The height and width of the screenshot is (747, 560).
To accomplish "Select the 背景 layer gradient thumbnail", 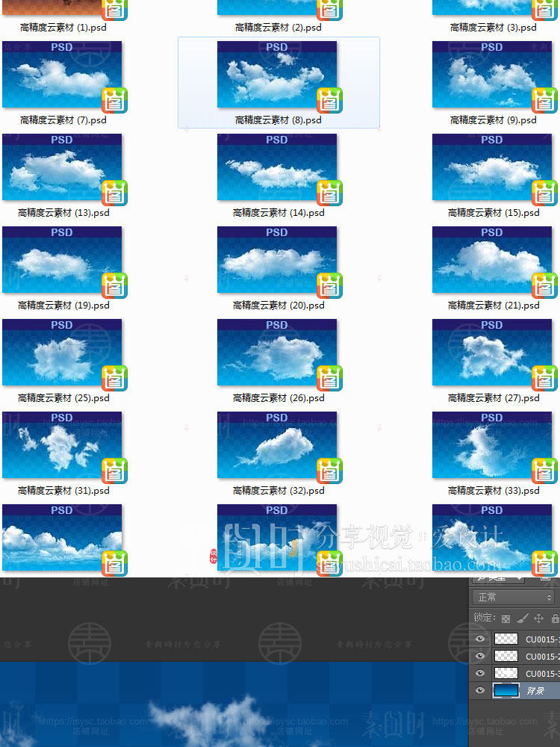I will (x=505, y=690).
